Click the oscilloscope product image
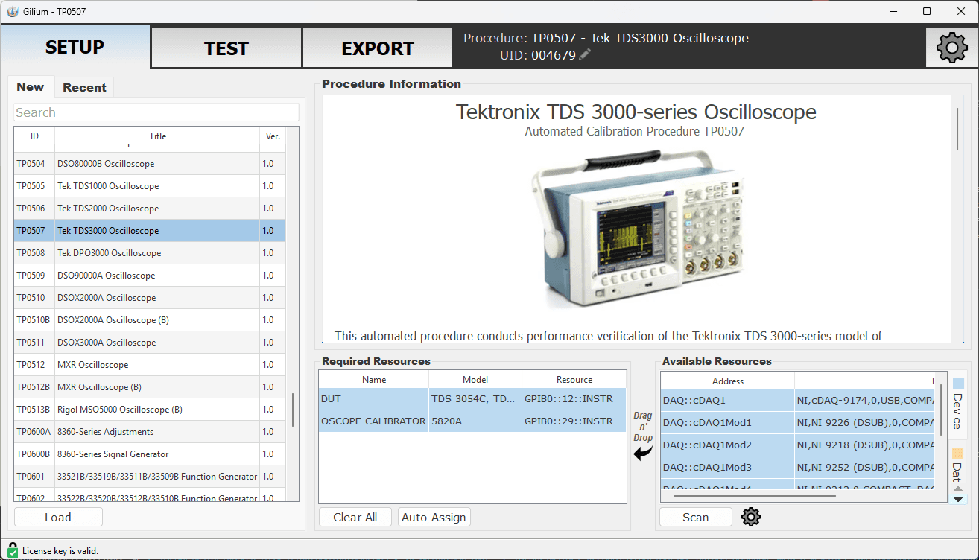Viewport: 979px width, 560px height. coord(638,231)
